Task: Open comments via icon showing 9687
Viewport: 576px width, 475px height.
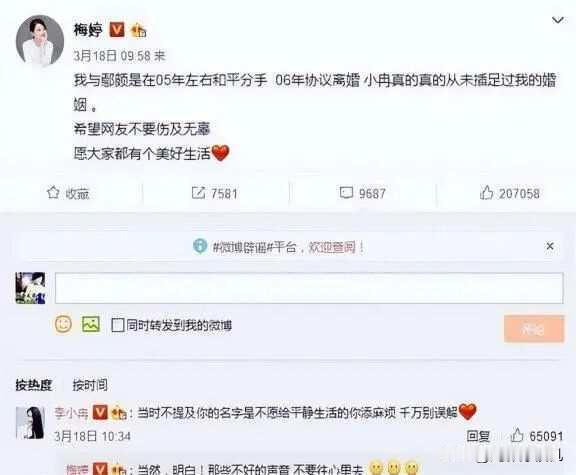Action: 346,193
